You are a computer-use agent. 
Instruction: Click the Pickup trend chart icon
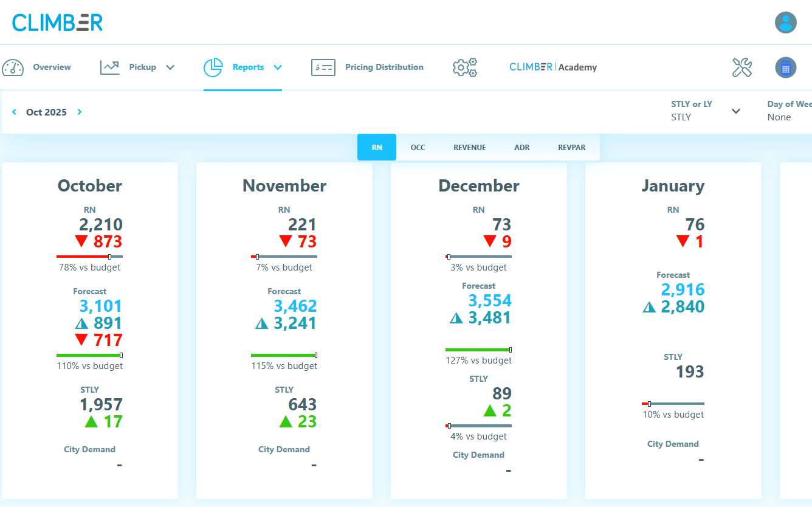coord(110,67)
